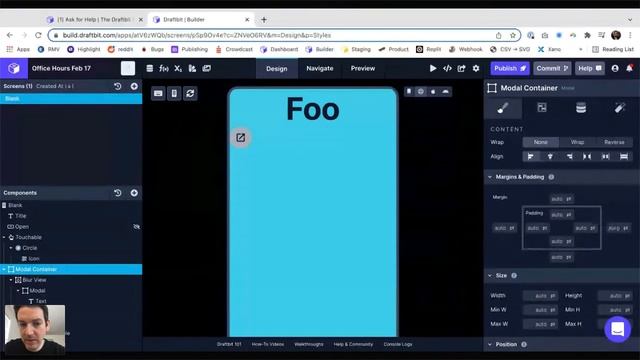Set Wrap to Wrap option
640x360 pixels.
pyautogui.click(x=577, y=142)
